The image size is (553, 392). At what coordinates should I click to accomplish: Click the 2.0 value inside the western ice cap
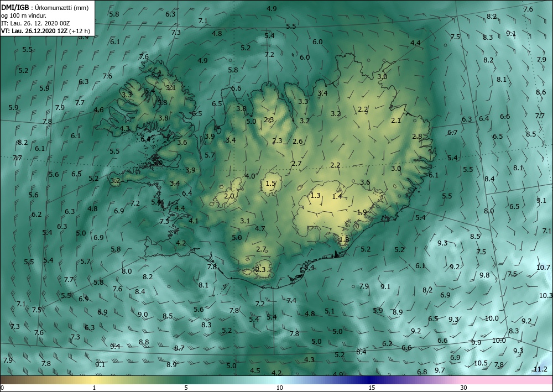(229, 196)
